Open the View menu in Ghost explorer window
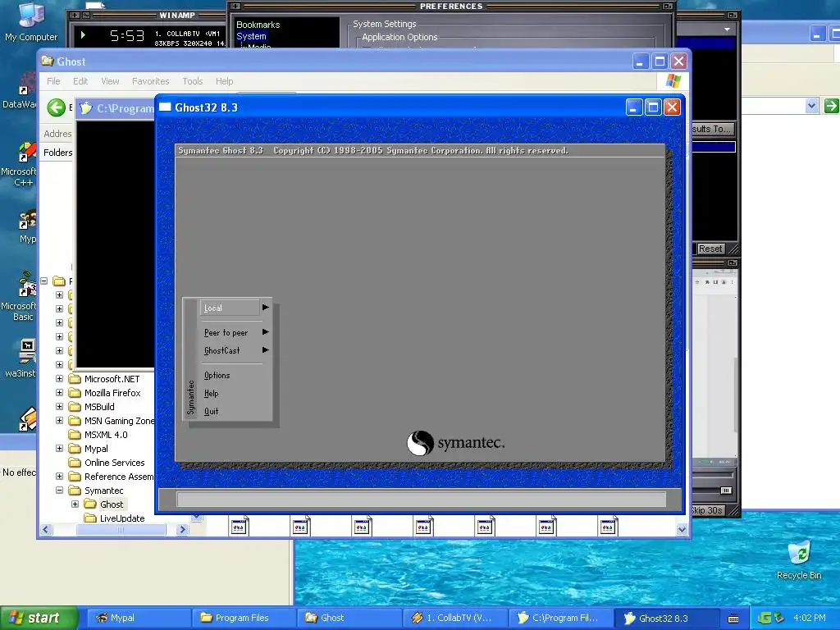The image size is (840, 630). click(111, 81)
